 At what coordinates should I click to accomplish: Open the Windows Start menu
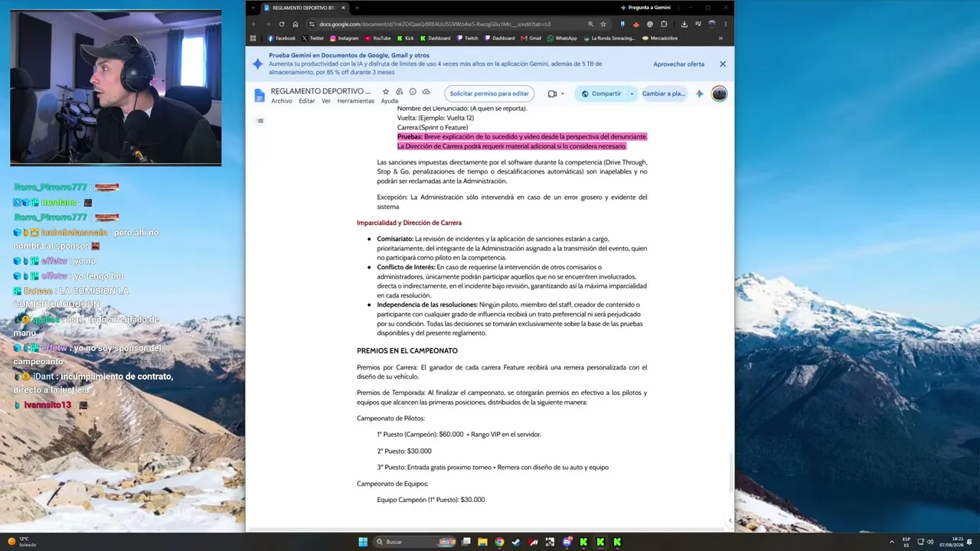tap(363, 542)
